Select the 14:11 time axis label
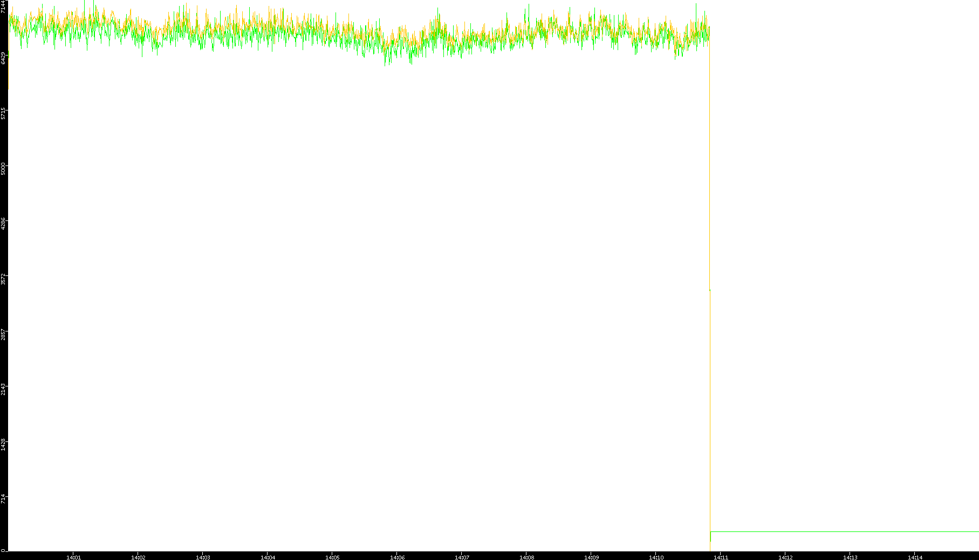Viewport: 979px width, 560px height. tap(721, 557)
